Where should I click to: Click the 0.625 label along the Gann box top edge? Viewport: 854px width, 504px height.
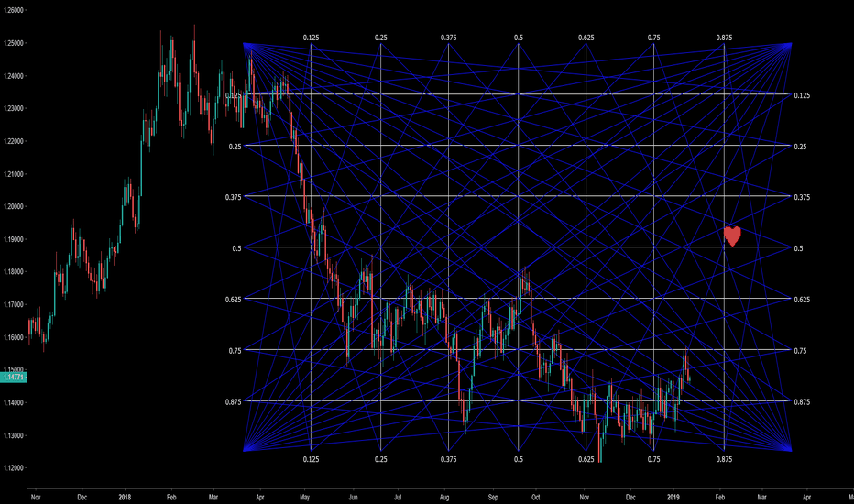coord(586,38)
